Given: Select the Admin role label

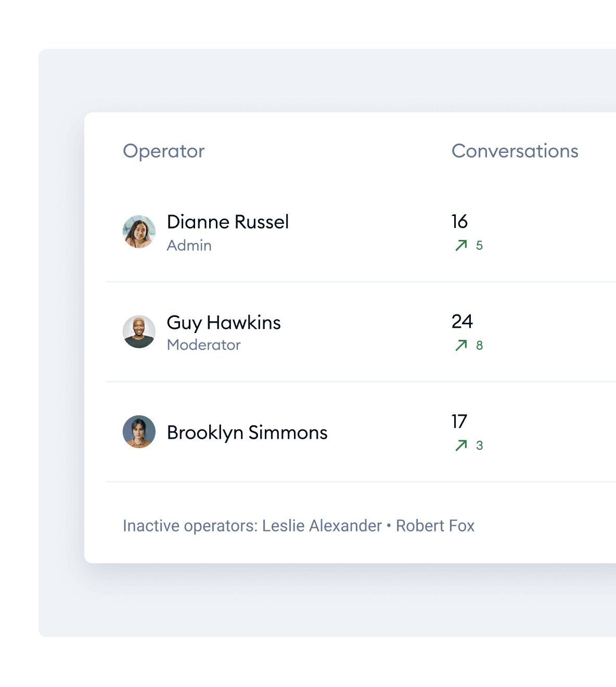Looking at the screenshot, I should pos(189,245).
